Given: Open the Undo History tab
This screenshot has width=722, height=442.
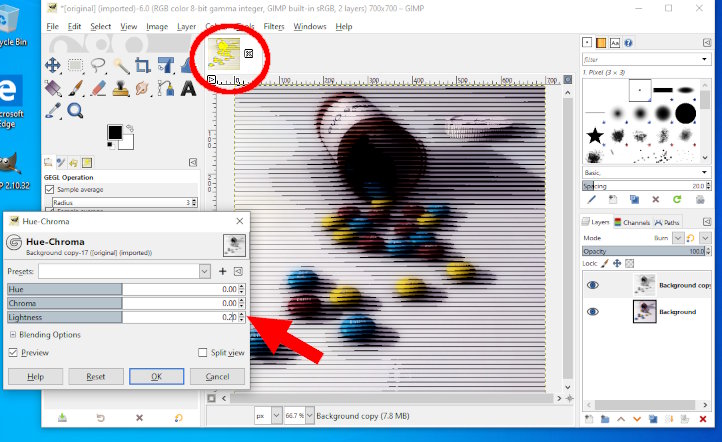Looking at the screenshot, I should click(x=73, y=162).
